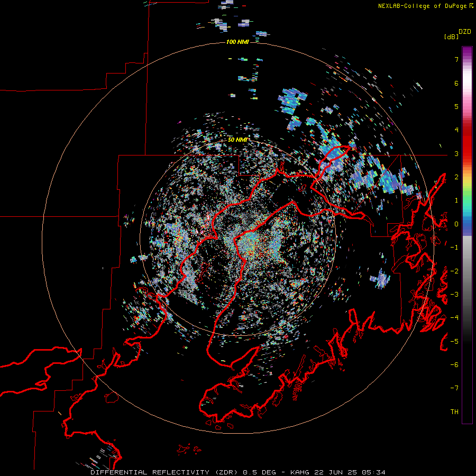Viewport: 476px width, 476px height.
Task: Click the DIFFERENTIAL REFLECTIVITY (ZDR) title text
Action: (x=165, y=472)
